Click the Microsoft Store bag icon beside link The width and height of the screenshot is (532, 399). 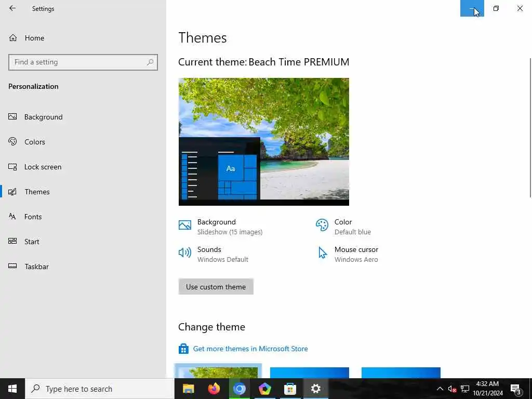[x=183, y=349]
